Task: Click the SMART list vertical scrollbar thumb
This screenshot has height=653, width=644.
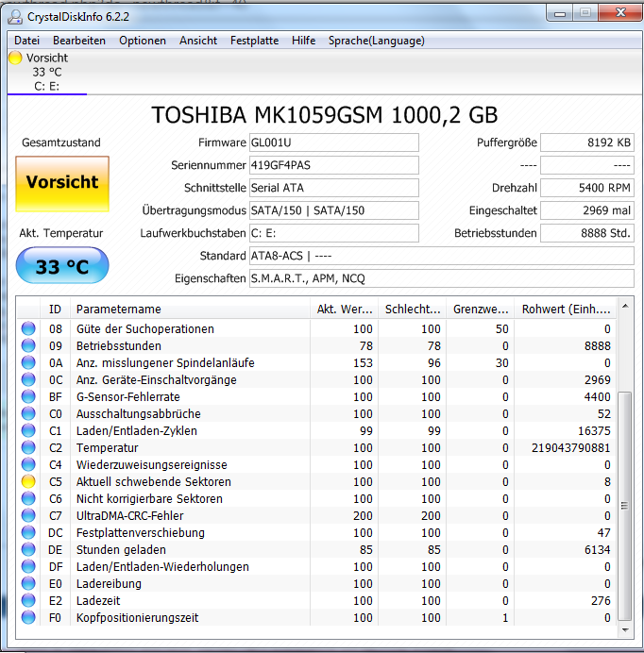Action: click(x=624, y=506)
